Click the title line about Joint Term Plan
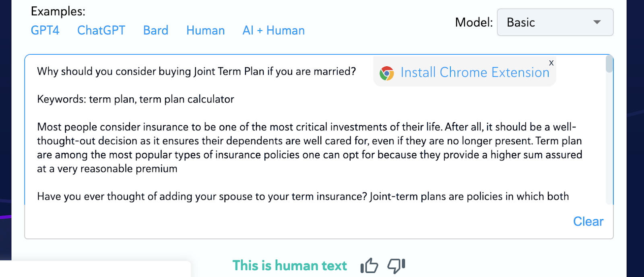 [x=196, y=72]
